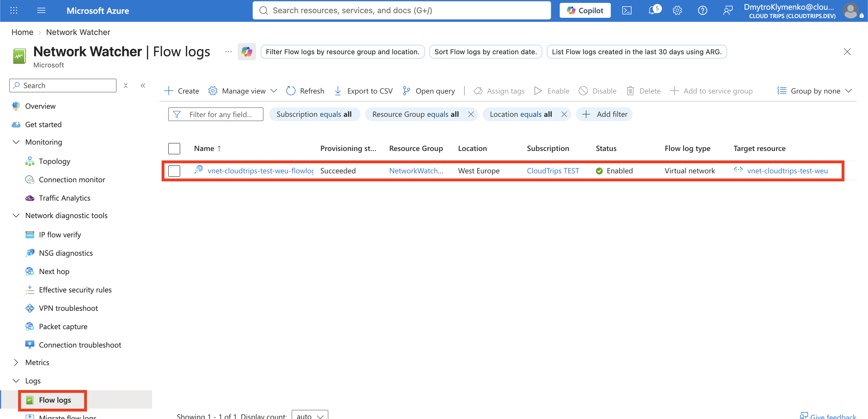Open target resource vnet-cloudtrips-test-weu link
The height and width of the screenshot is (419, 868).
(787, 171)
